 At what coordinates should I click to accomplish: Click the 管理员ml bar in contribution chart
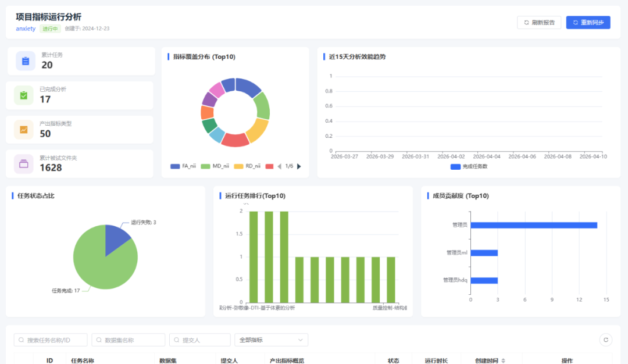484,253
